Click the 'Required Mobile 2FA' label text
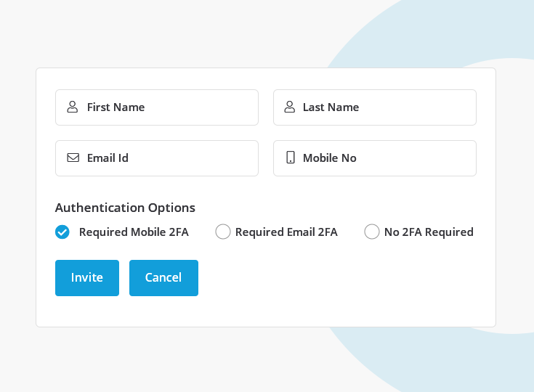The image size is (534, 392). 134,232
